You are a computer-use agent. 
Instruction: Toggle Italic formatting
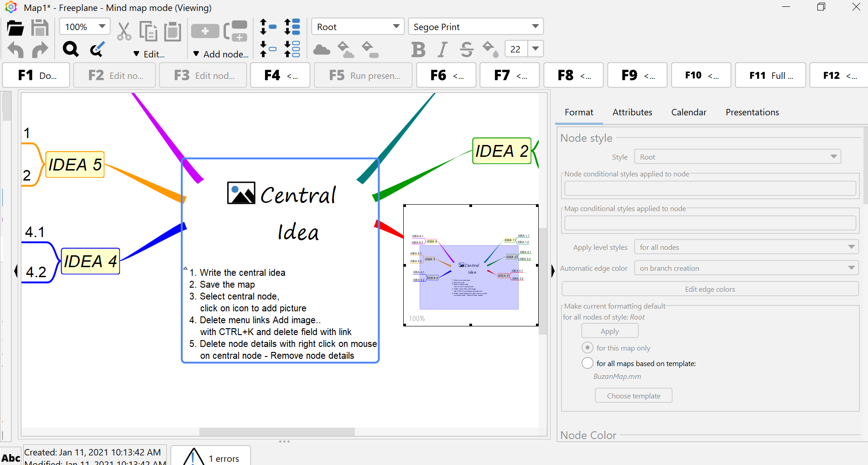(442, 49)
